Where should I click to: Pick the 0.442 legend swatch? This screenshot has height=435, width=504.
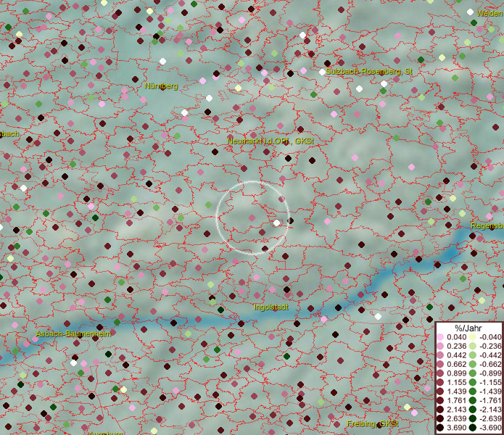point(440,355)
